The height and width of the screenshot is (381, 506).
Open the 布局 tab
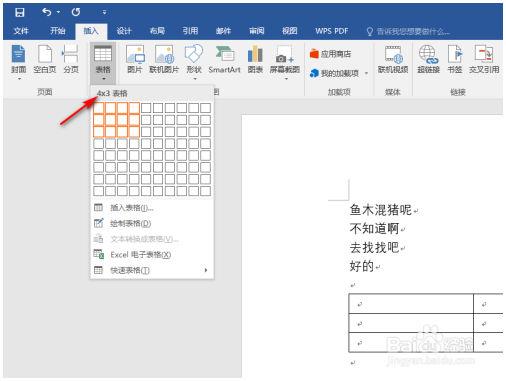(x=157, y=31)
